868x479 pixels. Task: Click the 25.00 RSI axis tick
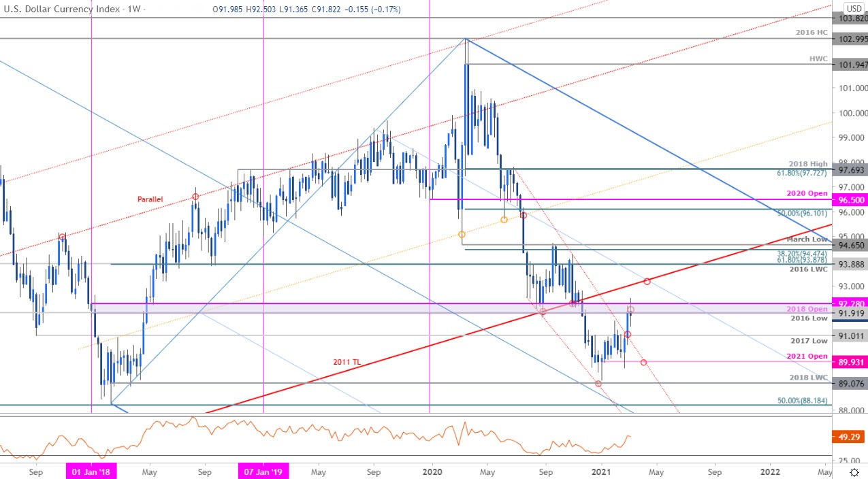tap(848, 461)
